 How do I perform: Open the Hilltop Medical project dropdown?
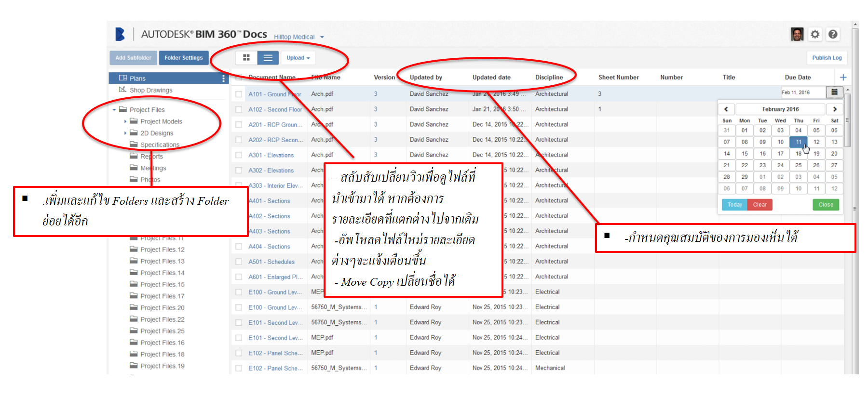(x=299, y=37)
